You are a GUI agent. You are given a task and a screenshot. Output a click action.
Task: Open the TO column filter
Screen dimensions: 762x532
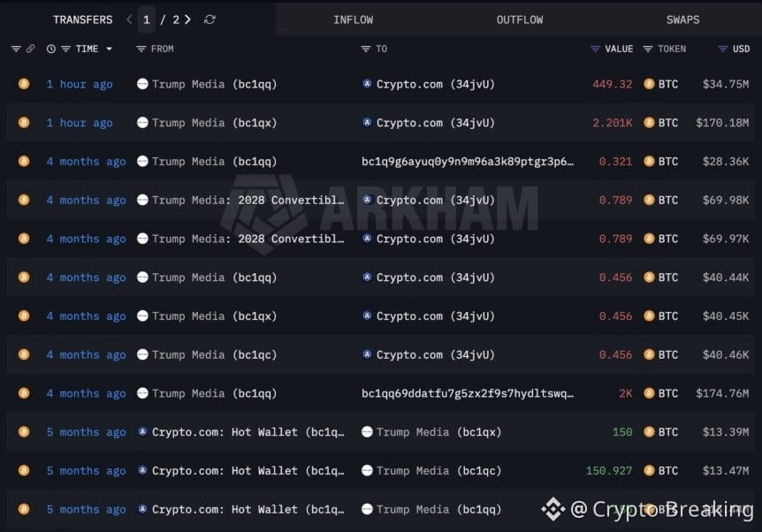(365, 49)
